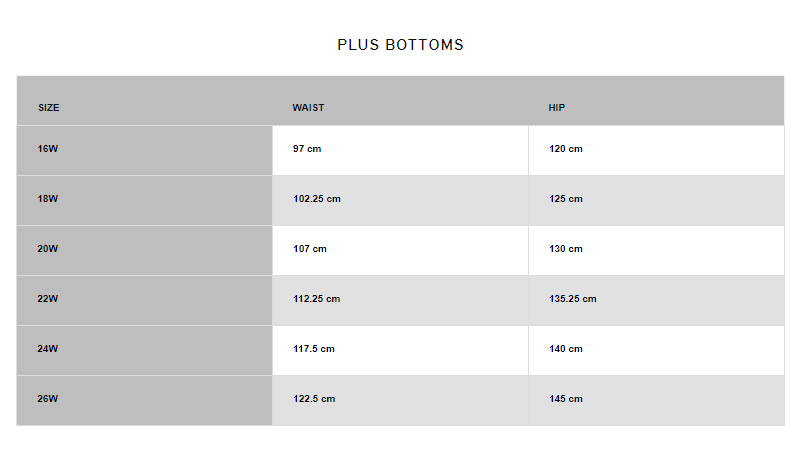Screen dimensions: 802x455
Task: Click the SIZE column header
Action: [x=49, y=108]
